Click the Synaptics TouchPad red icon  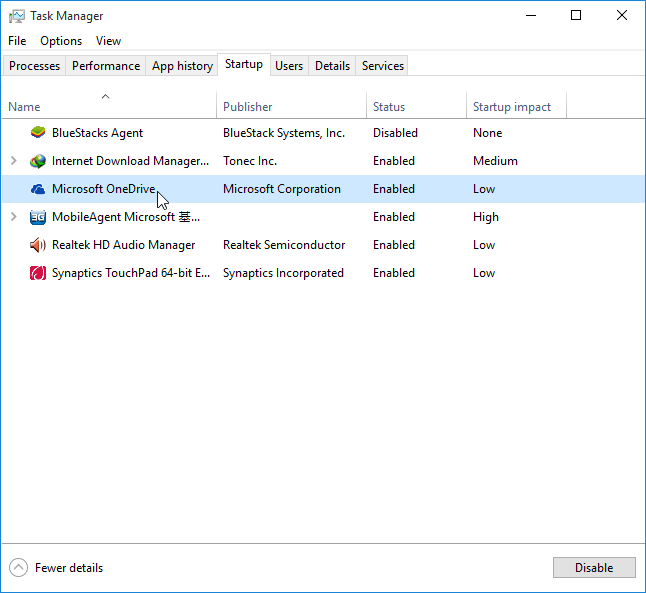click(x=38, y=273)
